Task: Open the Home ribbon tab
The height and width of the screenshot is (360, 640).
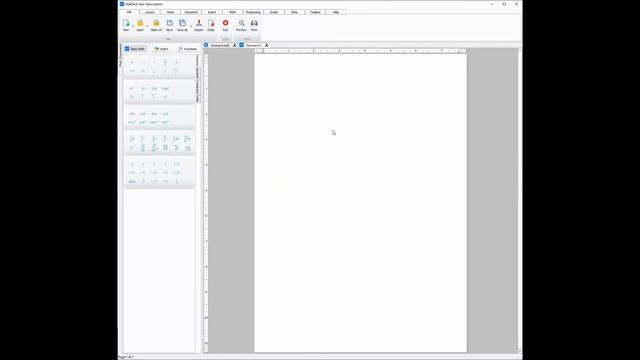Action: (170, 12)
